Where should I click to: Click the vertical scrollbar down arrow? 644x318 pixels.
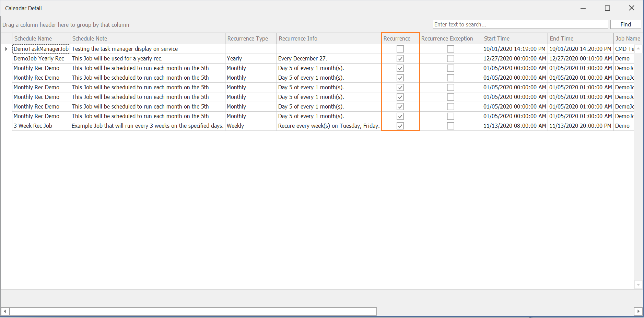click(x=638, y=285)
